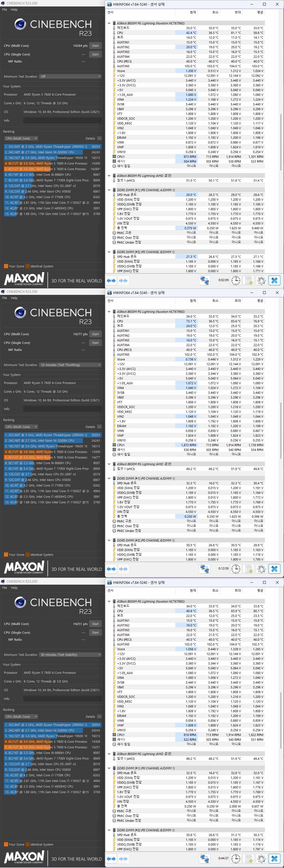This screenshot has height=868, width=284.
Task: Start CPU (Single Core) test in 14284 pts window
Action: 95,55
